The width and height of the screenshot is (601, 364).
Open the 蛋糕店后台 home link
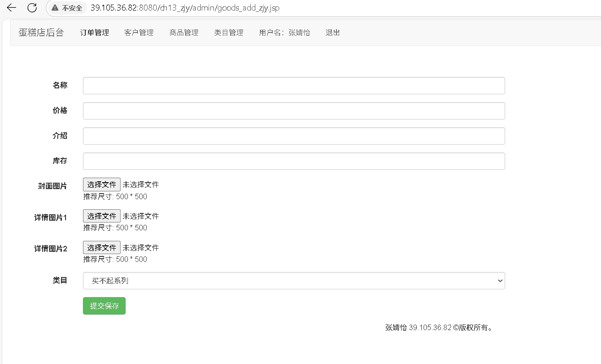(41, 33)
